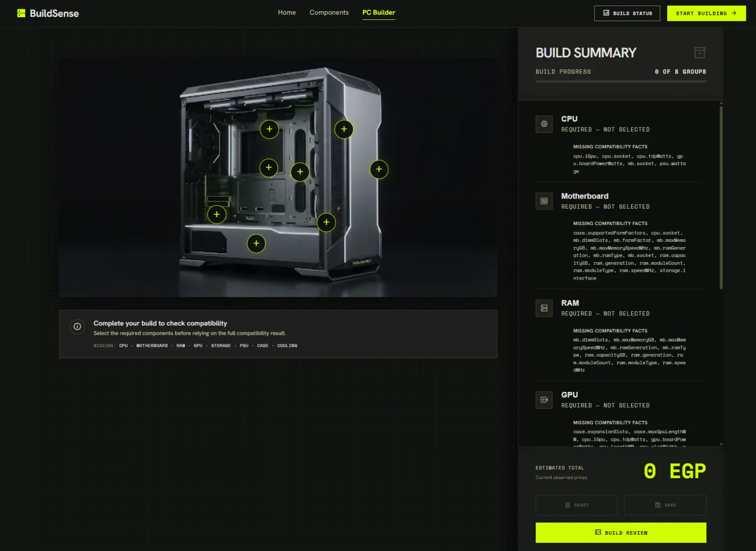Click the build progress bar
This screenshot has width=756, height=551.
621,82
